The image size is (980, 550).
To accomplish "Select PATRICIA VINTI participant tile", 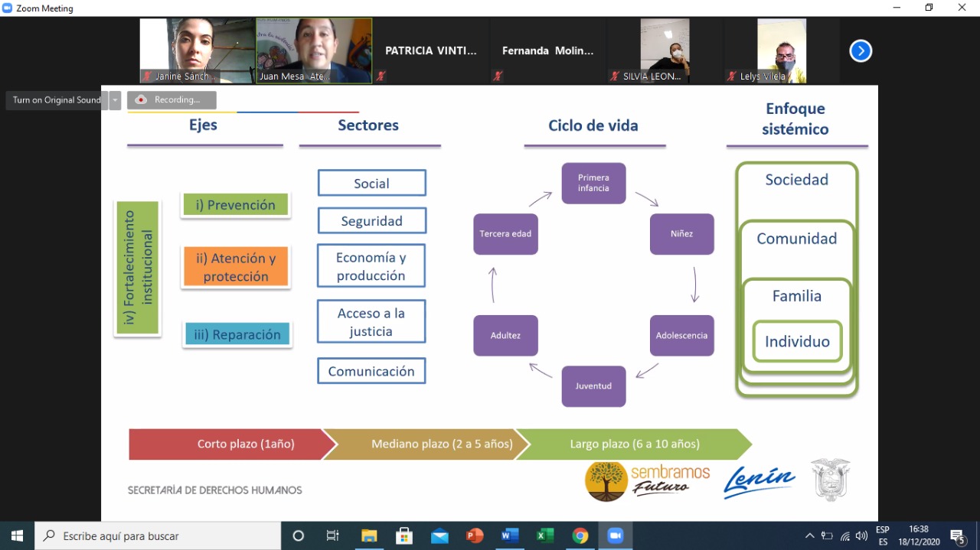I will 430,51.
